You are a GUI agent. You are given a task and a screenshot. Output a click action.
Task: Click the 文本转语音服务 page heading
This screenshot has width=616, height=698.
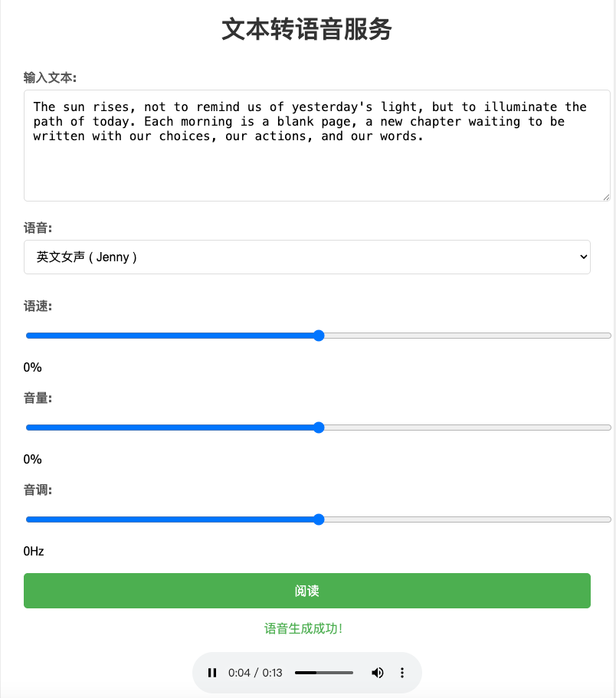[x=306, y=29]
